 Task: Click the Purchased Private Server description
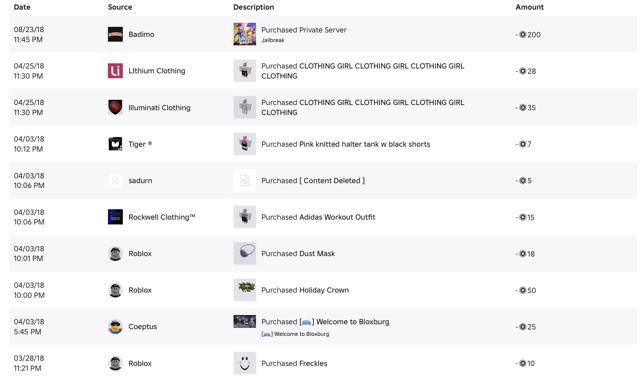point(304,30)
